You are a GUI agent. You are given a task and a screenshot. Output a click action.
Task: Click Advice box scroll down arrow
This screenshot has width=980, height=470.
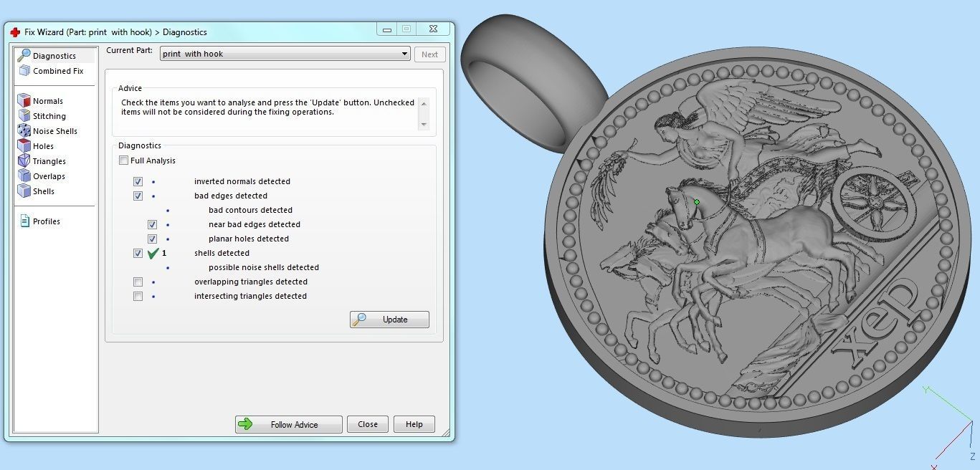424,124
